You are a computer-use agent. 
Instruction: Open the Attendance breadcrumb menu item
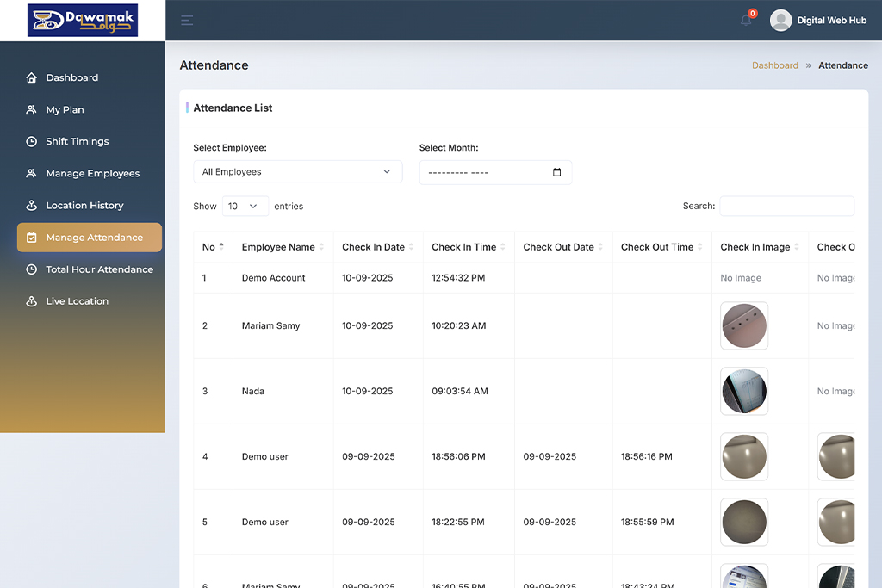(843, 65)
